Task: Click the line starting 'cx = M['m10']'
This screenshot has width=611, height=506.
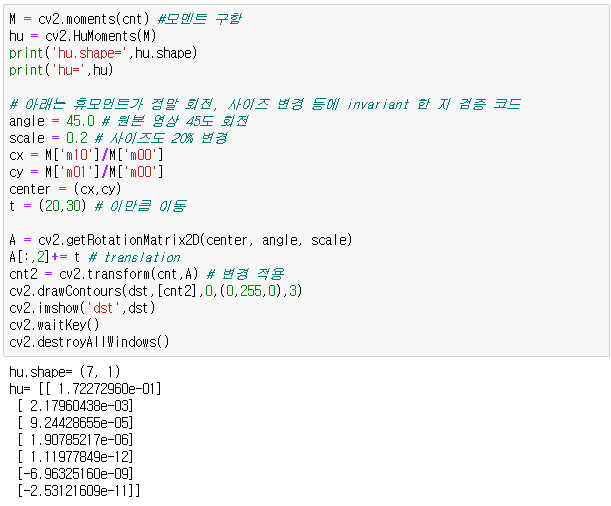Action: click(x=86, y=155)
